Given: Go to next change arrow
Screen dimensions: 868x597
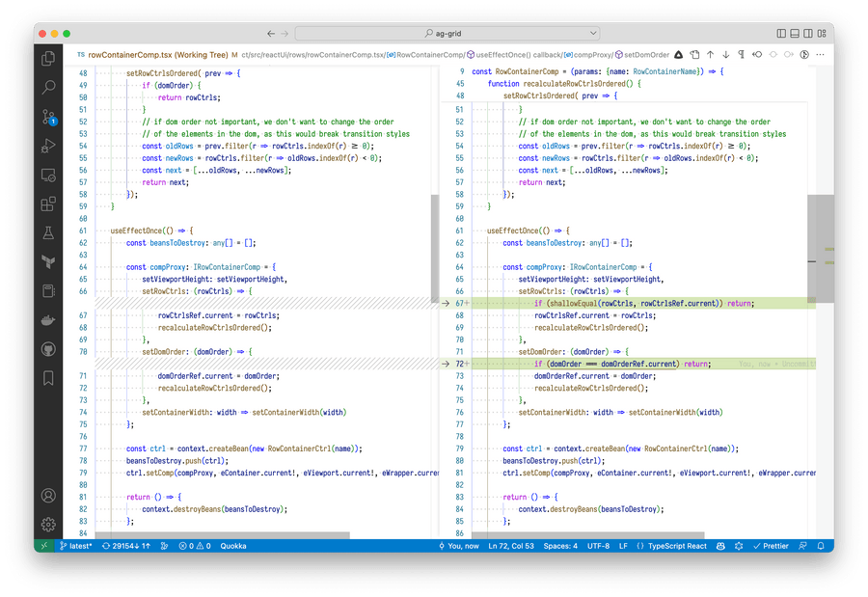Looking at the screenshot, I should [725, 54].
